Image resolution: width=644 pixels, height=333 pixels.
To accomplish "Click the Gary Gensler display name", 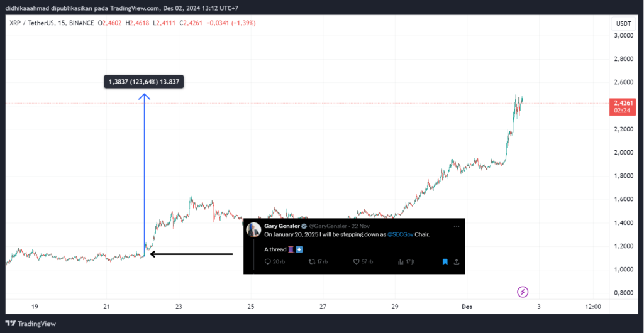I will tap(282, 226).
